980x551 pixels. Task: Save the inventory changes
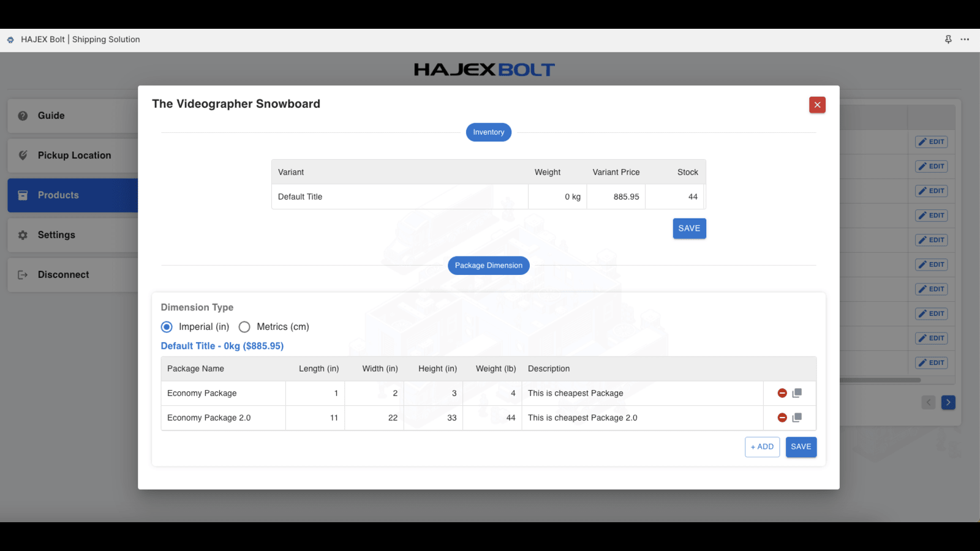[x=689, y=228]
